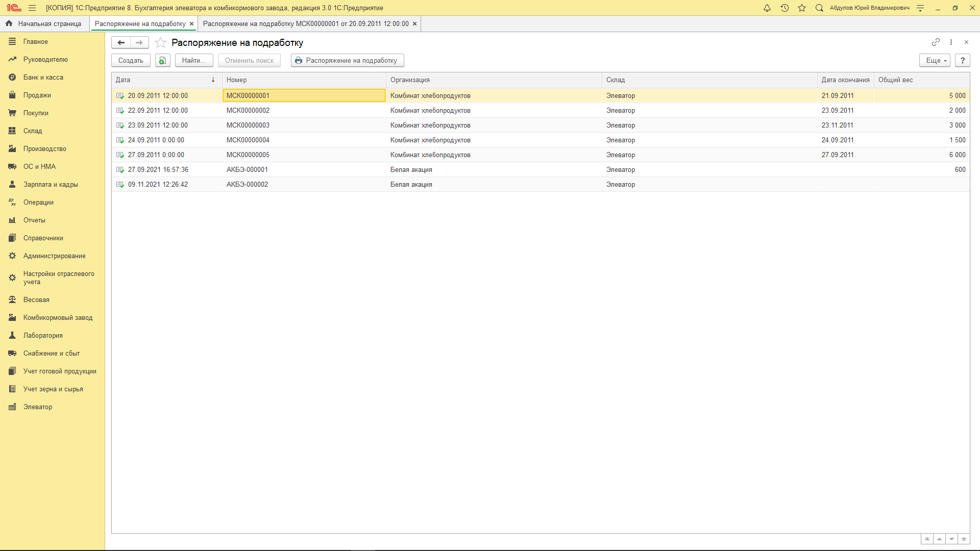Screen dimensions: 980x551
Task: Select the МСК00000002 number cell
Action: 304,111
